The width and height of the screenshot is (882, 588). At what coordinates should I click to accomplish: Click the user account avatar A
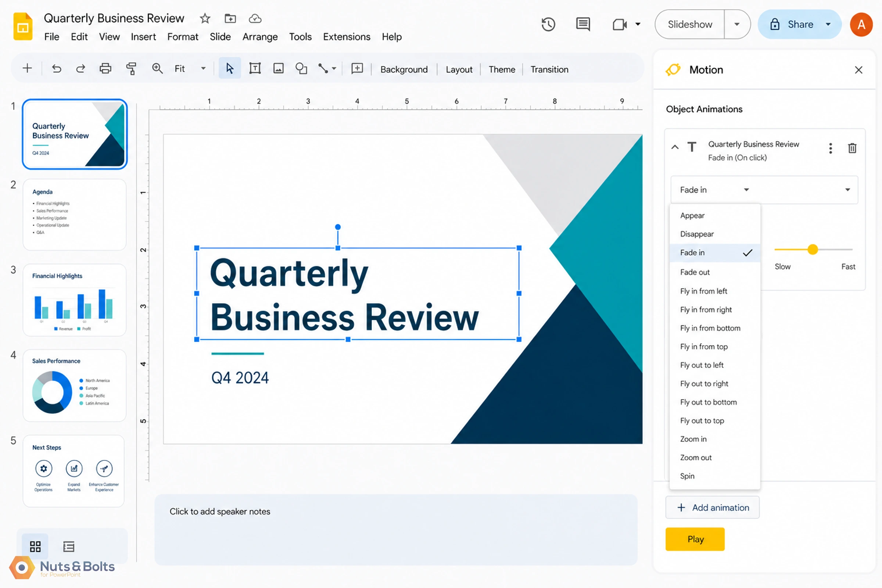(861, 25)
